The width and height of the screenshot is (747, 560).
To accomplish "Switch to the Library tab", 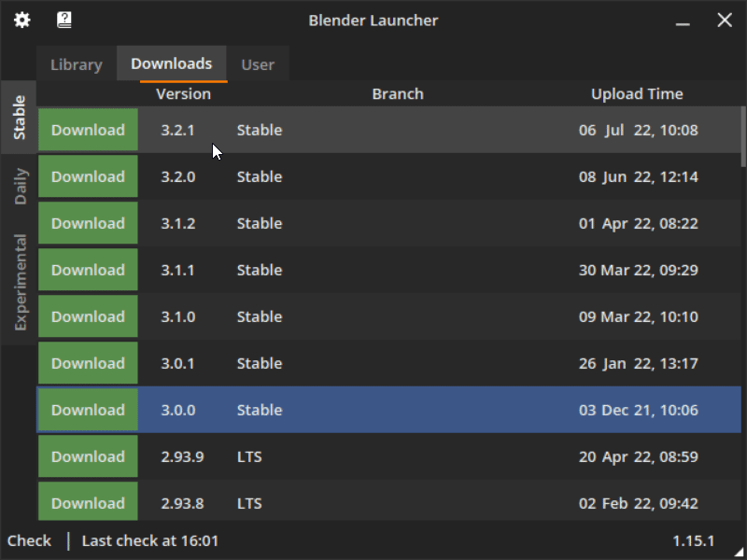I will [75, 63].
